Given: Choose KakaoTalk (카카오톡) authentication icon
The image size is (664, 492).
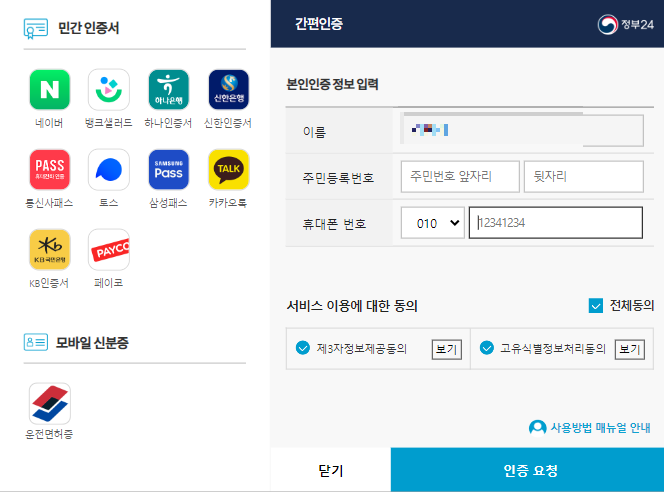Looking at the screenshot, I should [x=229, y=170].
